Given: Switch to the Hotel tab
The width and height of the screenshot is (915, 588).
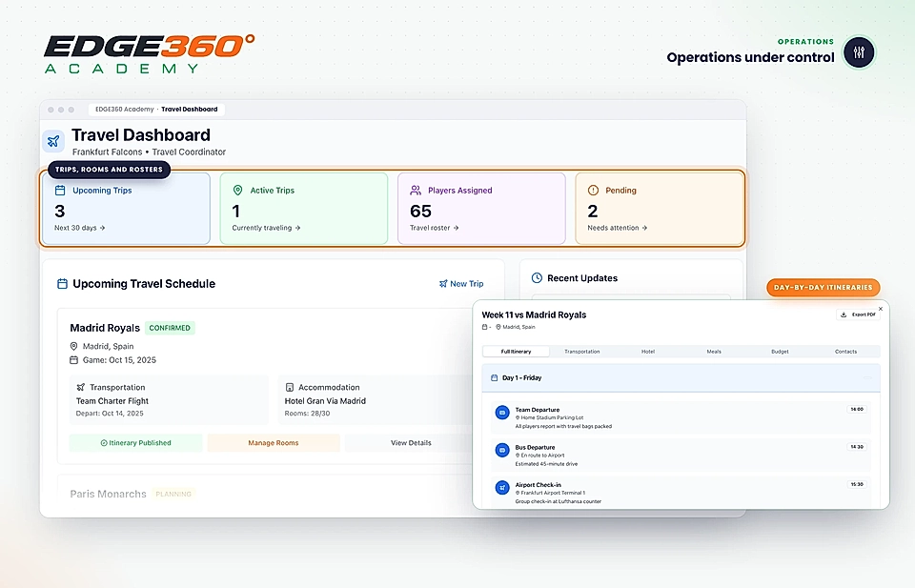Looking at the screenshot, I should [x=648, y=352].
